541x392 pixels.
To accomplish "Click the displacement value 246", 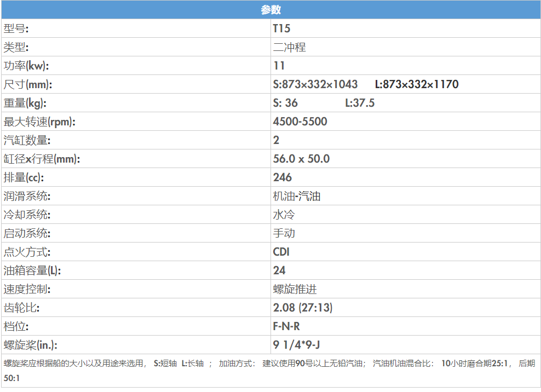I will 283,177.
